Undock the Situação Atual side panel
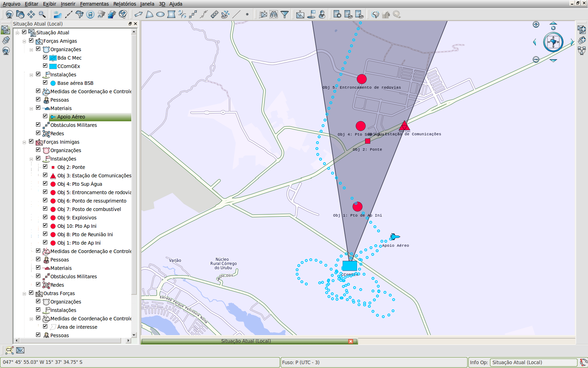 [x=130, y=24]
